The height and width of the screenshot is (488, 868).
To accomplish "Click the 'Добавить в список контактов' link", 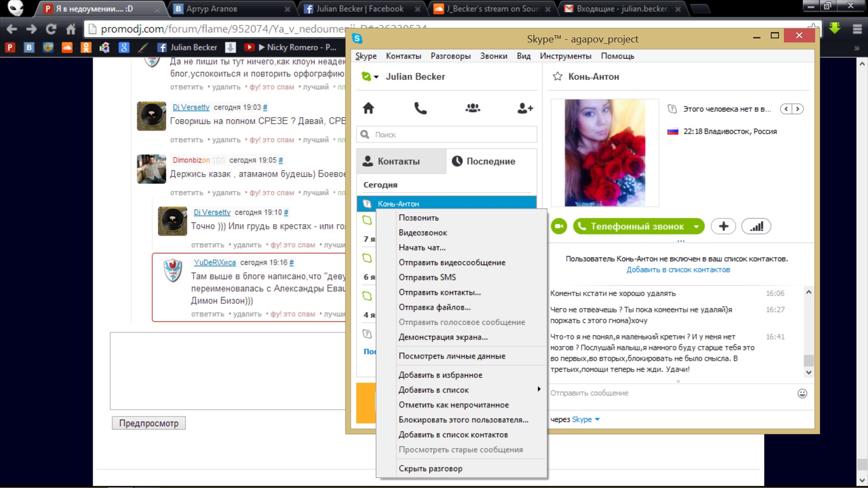I will pyautogui.click(x=678, y=270).
